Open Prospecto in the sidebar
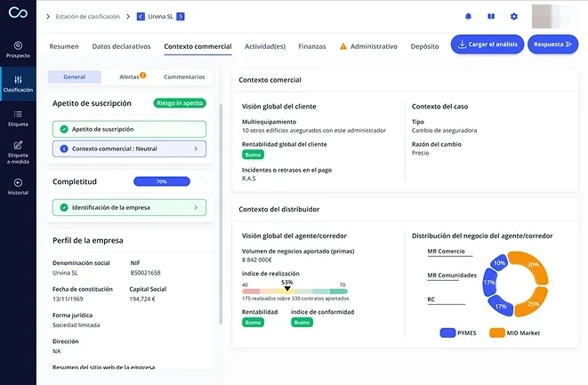The height and width of the screenshot is (385, 588). [x=18, y=50]
